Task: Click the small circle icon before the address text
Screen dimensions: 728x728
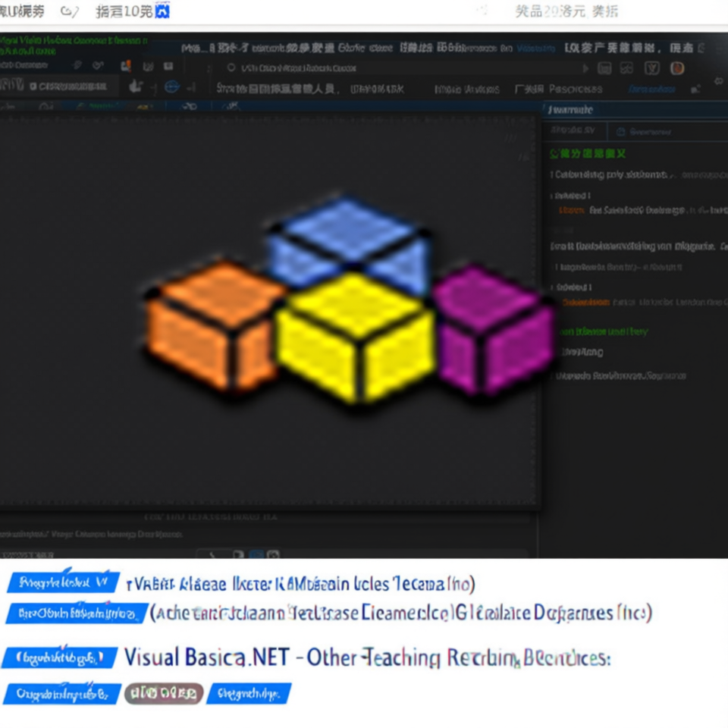Action: pos(231,67)
